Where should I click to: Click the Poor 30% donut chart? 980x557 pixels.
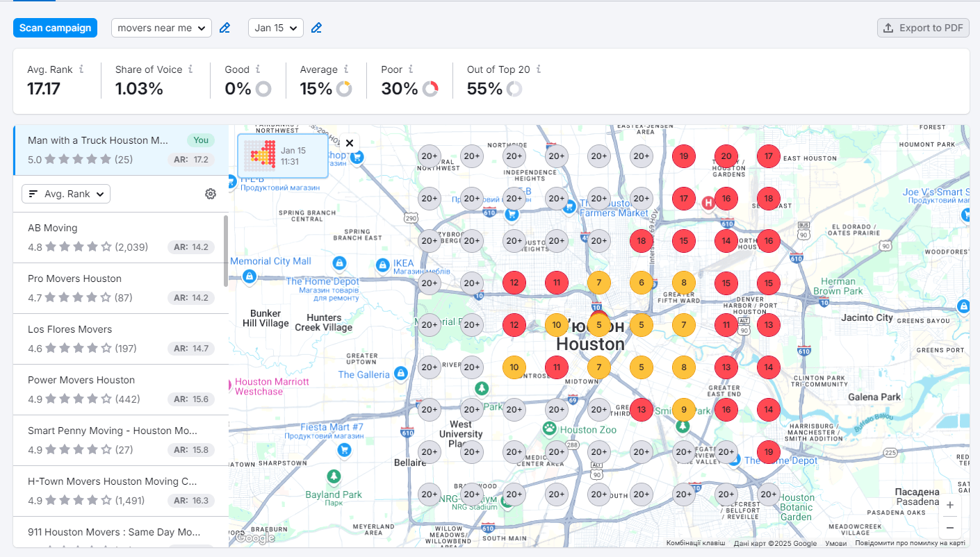tap(430, 89)
